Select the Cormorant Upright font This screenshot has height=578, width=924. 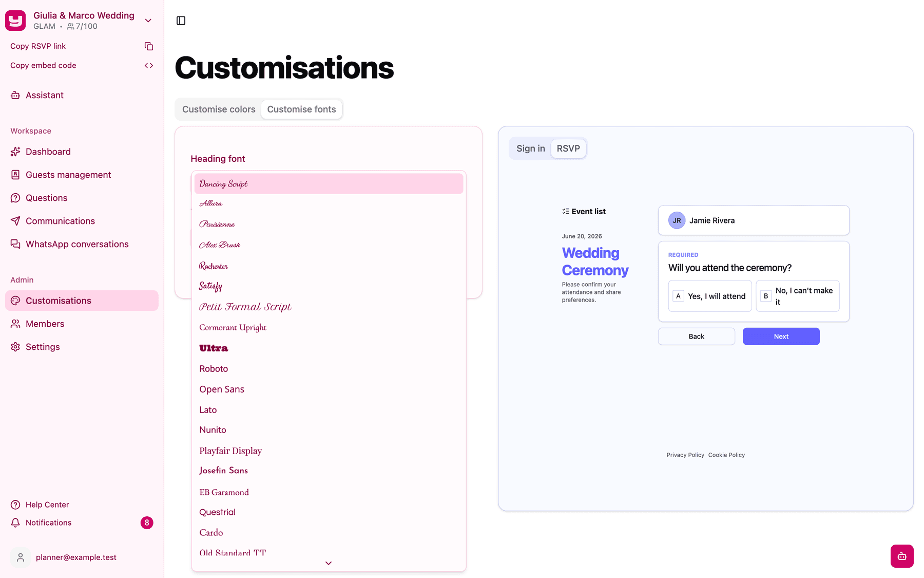coord(329,327)
